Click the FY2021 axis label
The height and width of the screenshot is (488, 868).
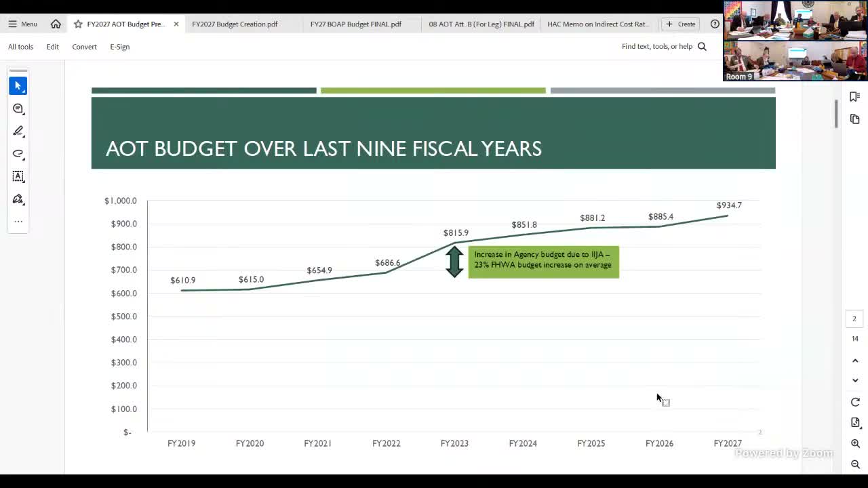click(x=317, y=443)
